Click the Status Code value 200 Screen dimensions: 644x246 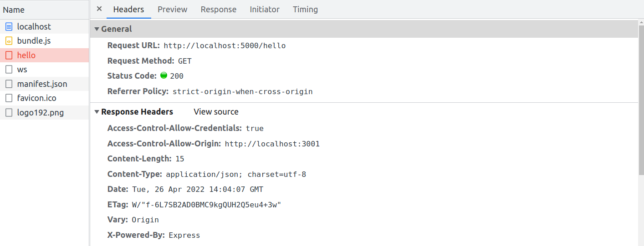point(177,76)
